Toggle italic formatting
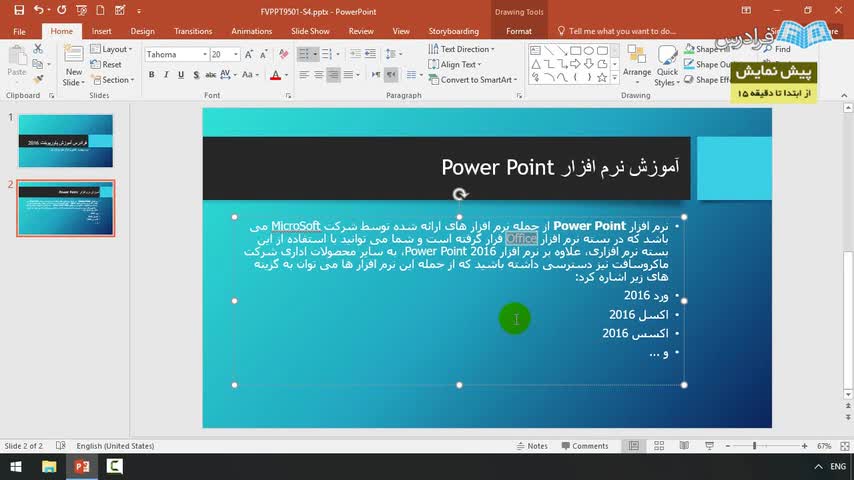 166,75
